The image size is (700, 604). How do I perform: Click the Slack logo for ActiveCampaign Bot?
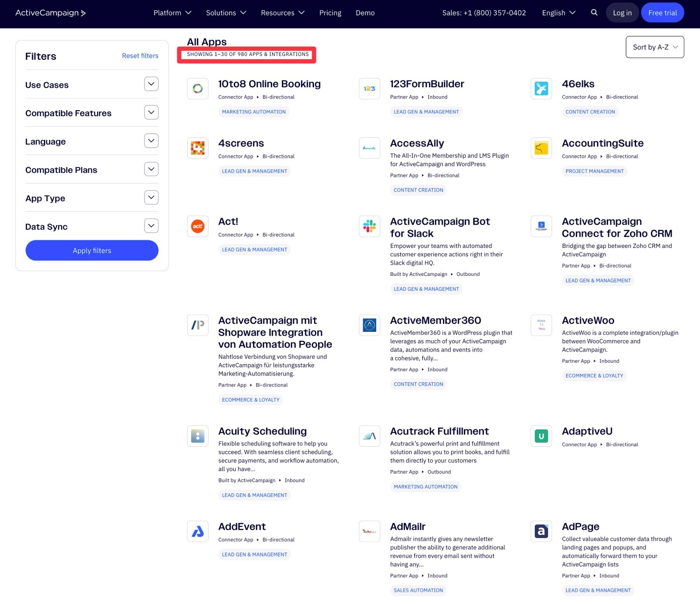pyautogui.click(x=370, y=226)
